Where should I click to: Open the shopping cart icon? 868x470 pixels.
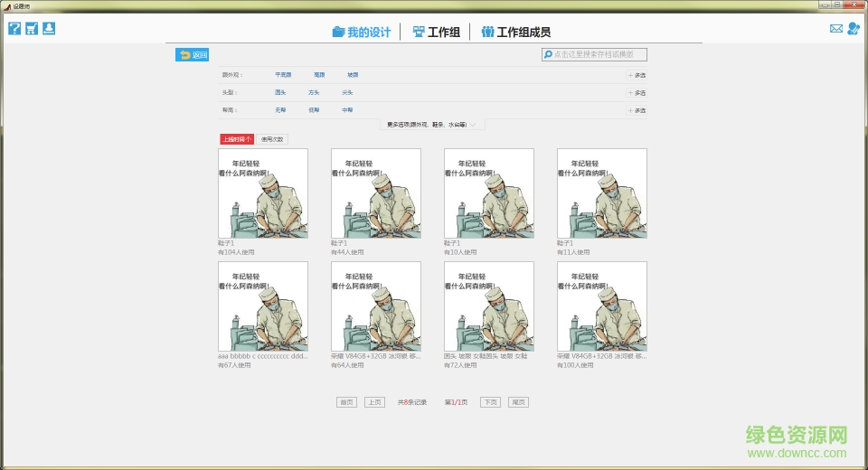pos(32,28)
